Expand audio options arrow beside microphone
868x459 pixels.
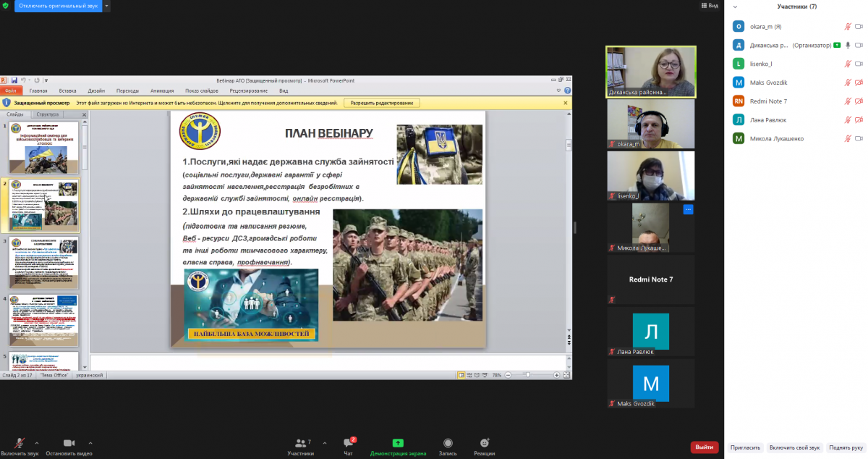[37, 442]
